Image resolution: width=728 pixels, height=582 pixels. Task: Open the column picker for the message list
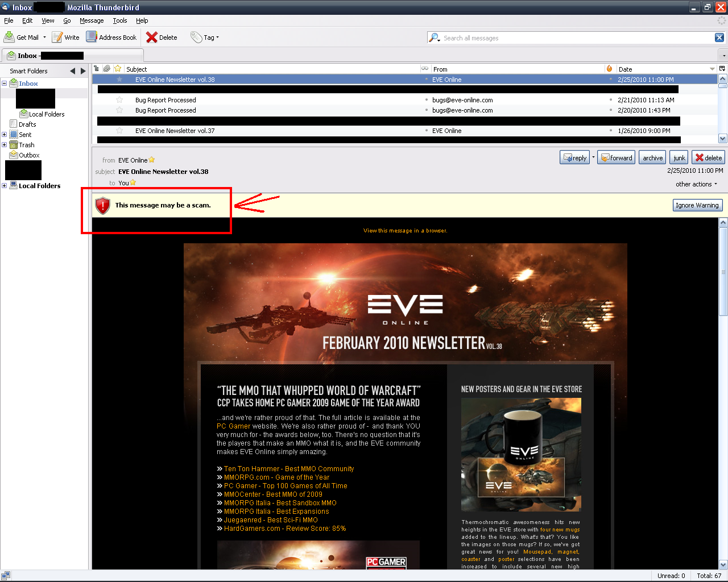(x=722, y=69)
